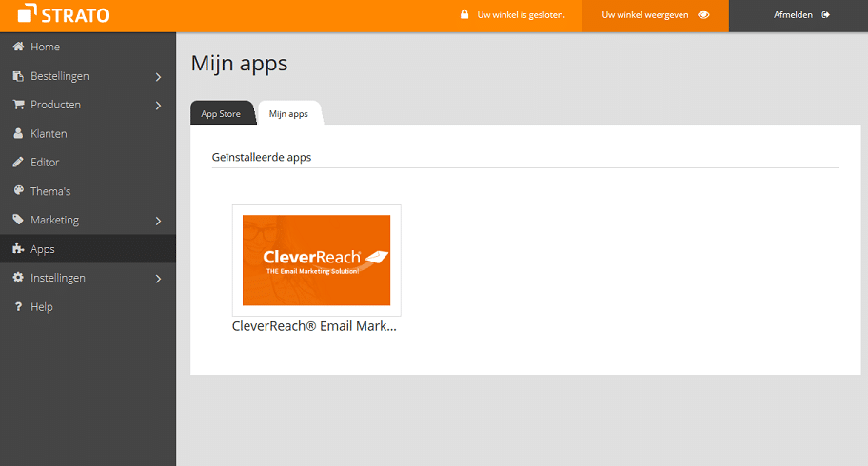Open Producten menu item
868x466 pixels.
[x=88, y=105]
